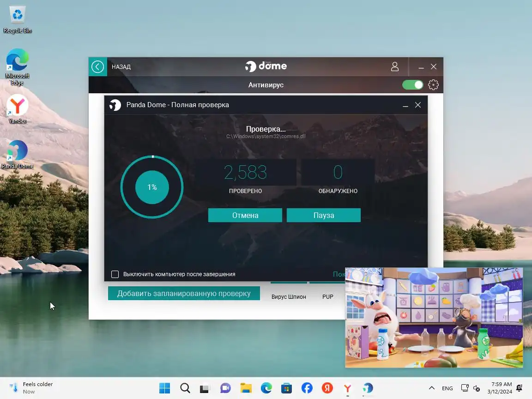Select Microsoft Edge desktop shortcut

(17, 67)
